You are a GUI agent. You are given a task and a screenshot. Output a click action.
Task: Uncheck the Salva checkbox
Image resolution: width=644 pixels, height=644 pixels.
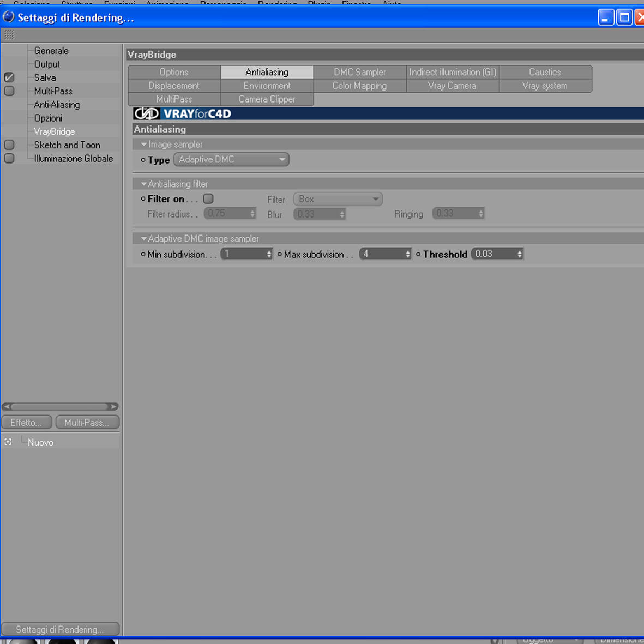coord(9,77)
